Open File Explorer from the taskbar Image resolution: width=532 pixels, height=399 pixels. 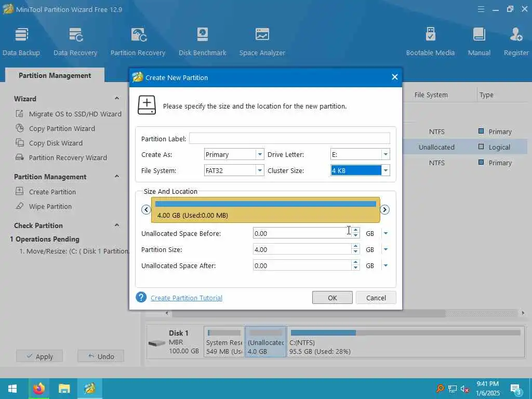point(64,389)
